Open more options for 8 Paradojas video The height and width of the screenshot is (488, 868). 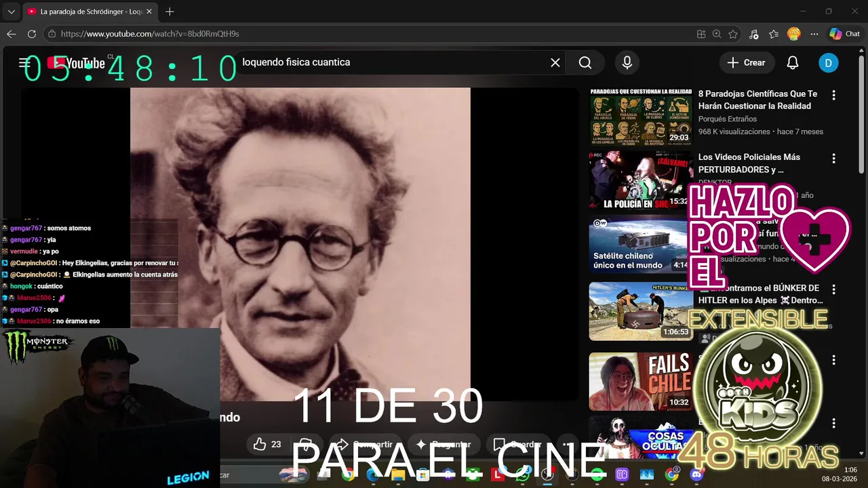833,96
